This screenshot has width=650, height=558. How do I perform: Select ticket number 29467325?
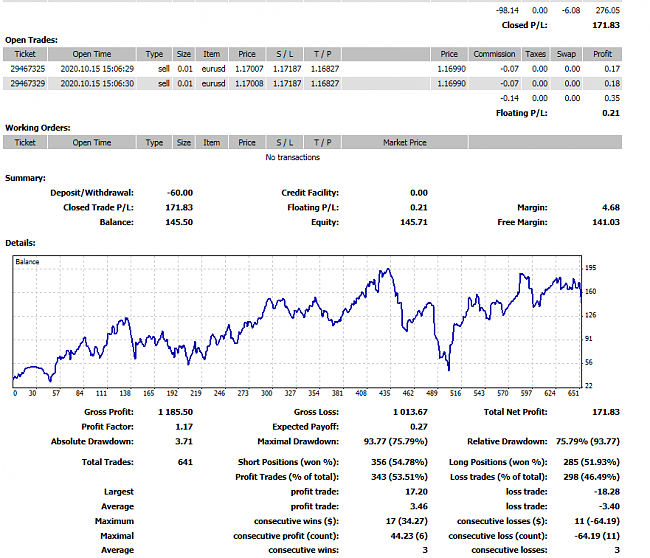27,69
